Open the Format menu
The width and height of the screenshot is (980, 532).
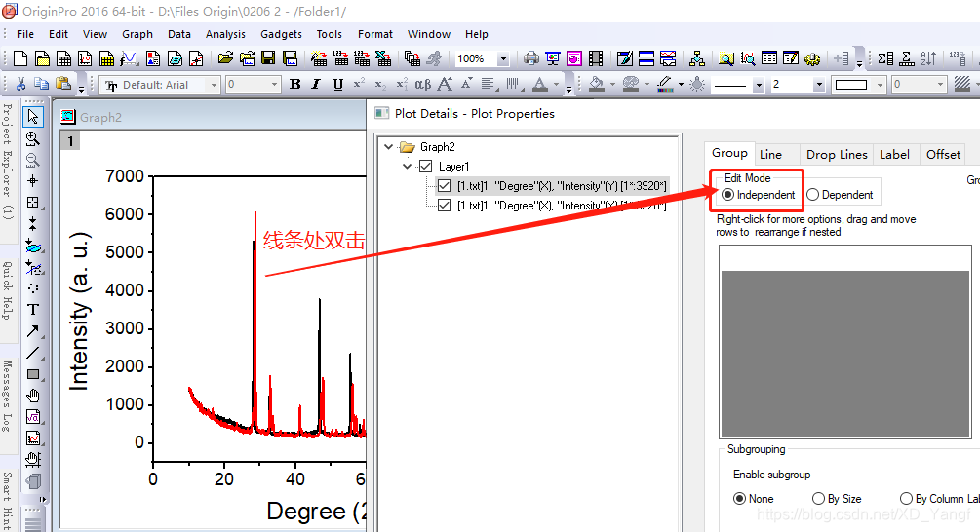click(375, 34)
